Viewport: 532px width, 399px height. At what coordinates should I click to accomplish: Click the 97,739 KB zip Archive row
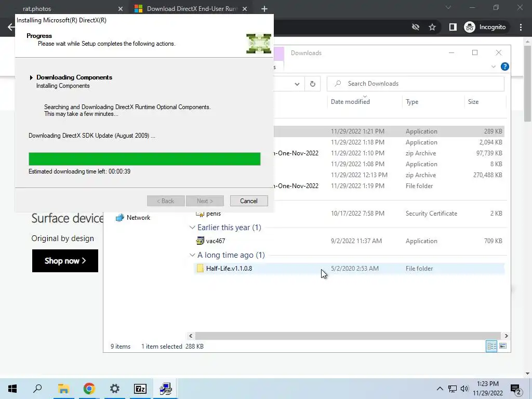(389, 153)
